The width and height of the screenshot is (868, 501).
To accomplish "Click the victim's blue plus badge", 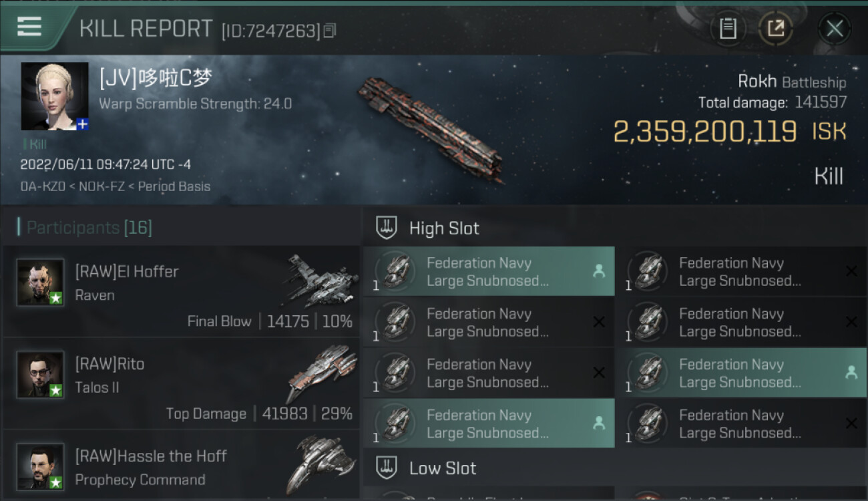I will point(82,124).
